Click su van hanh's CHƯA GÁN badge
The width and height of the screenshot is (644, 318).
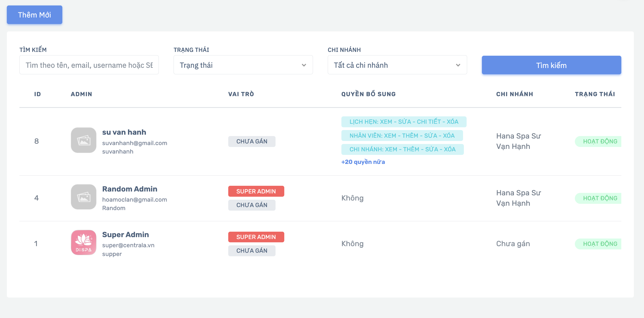[x=252, y=142]
